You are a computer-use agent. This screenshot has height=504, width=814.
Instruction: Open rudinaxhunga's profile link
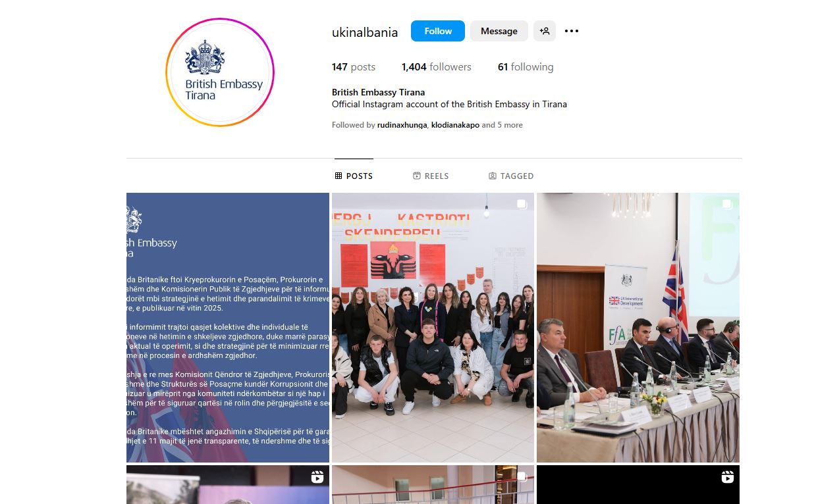click(402, 125)
